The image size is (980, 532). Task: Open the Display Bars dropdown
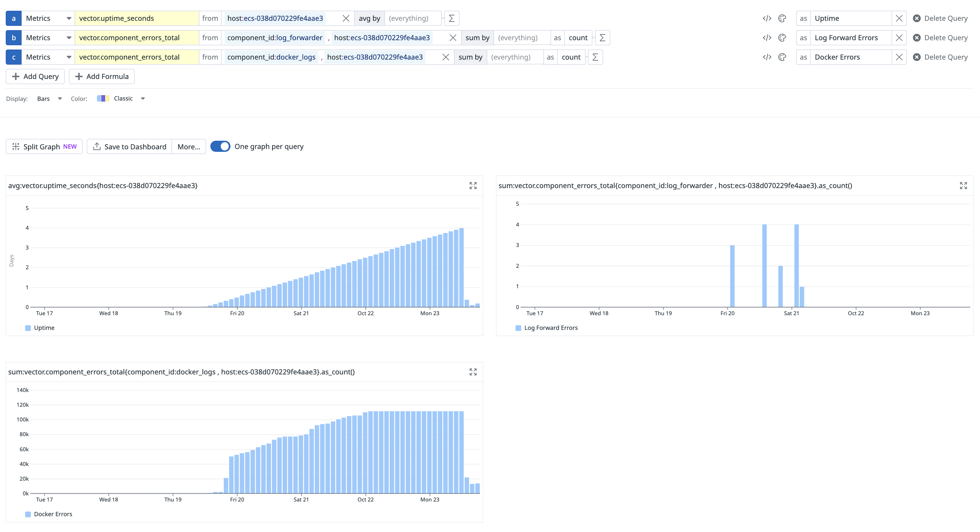[49, 98]
